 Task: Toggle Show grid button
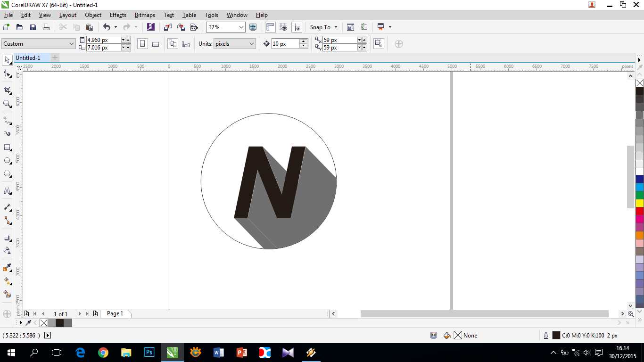tap(283, 27)
